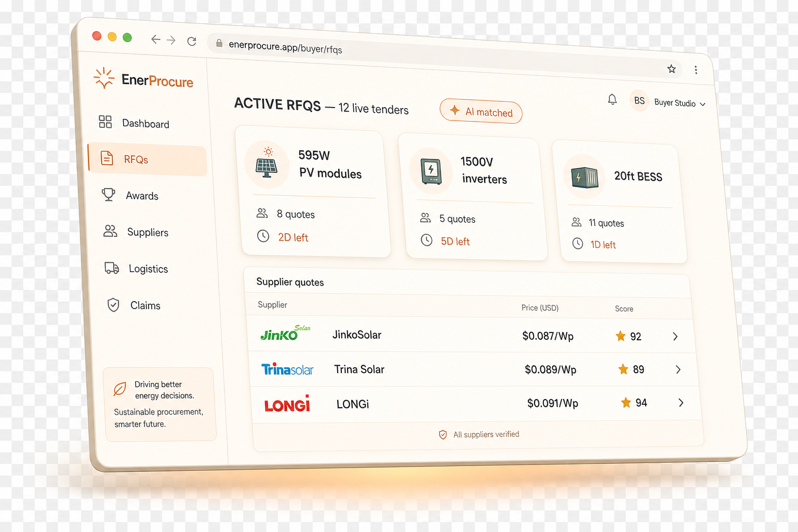798x532 pixels.
Task: Click the star icon next to score 92
Action: [x=620, y=336]
